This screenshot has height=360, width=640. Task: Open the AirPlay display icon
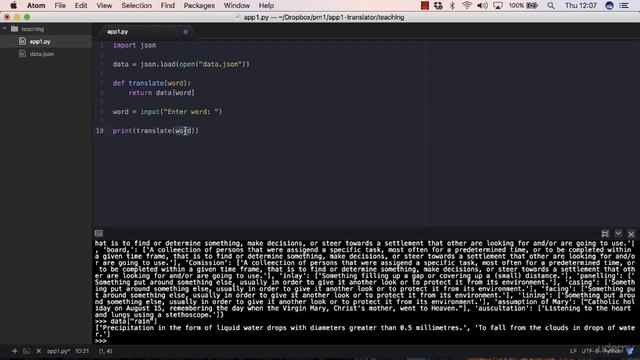(498, 5)
